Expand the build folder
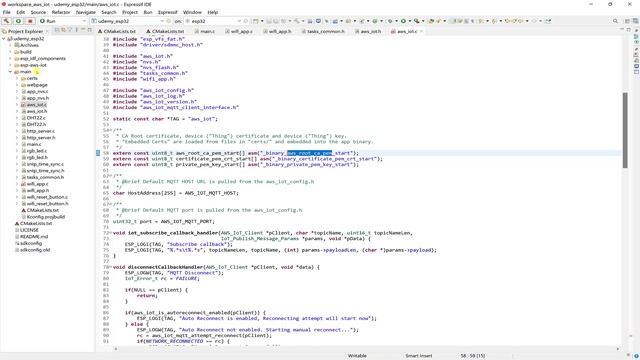This screenshot has width=640, height=360. pos(10,52)
